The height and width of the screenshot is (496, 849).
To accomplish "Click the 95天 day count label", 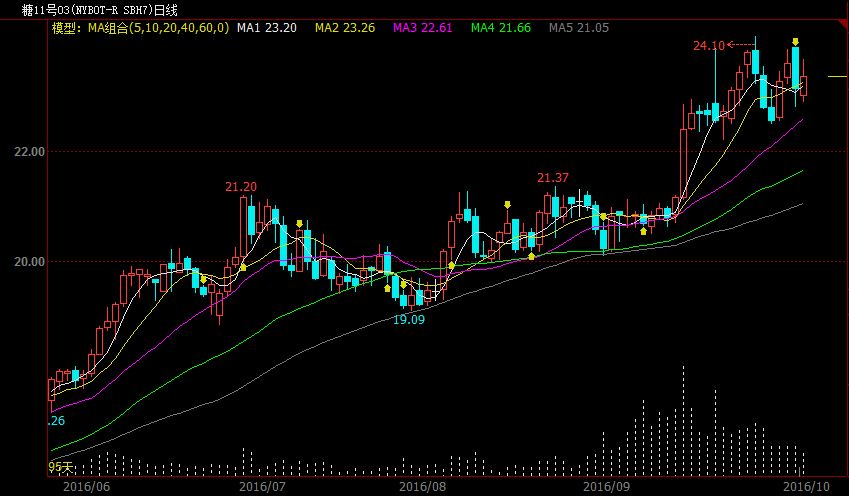I will tap(61, 467).
